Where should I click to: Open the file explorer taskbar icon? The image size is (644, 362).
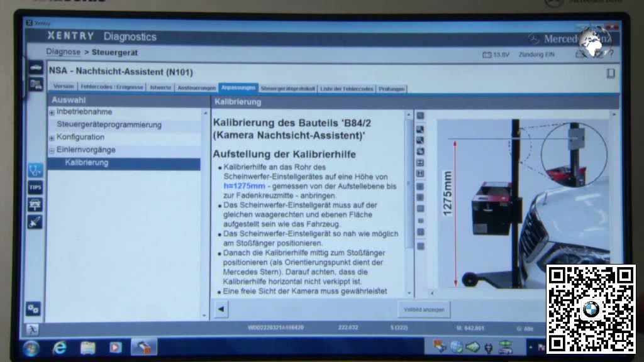88,348
